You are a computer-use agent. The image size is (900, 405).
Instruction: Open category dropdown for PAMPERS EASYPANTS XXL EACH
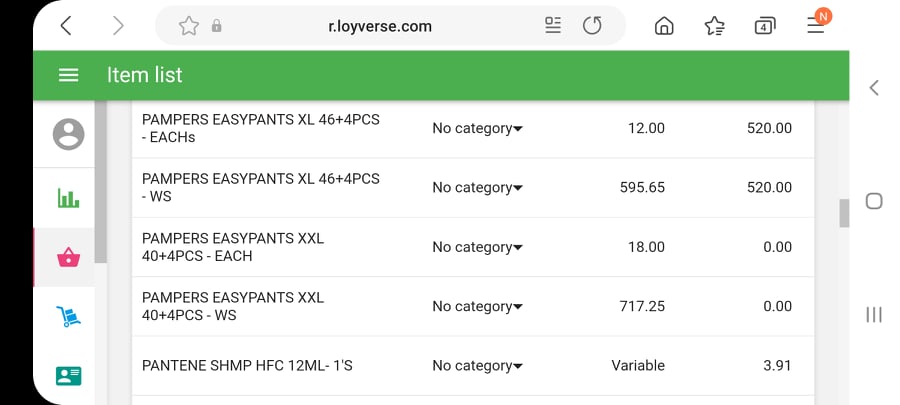pos(477,247)
